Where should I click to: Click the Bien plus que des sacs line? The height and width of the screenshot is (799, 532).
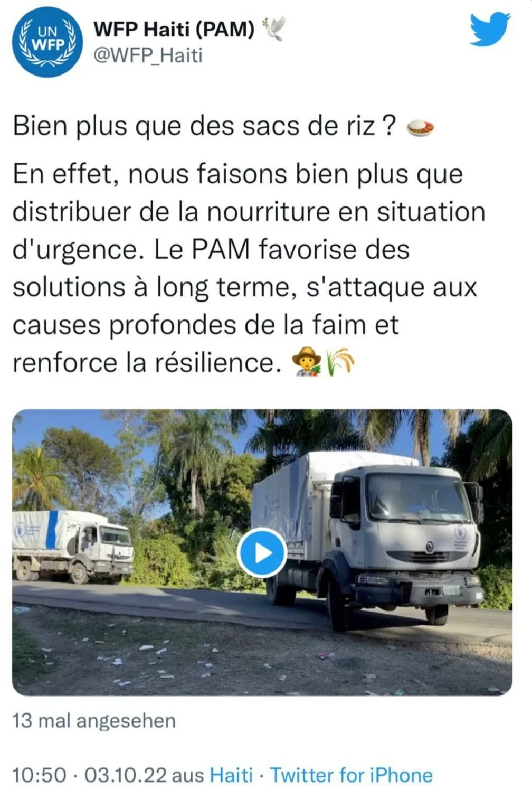click(204, 126)
